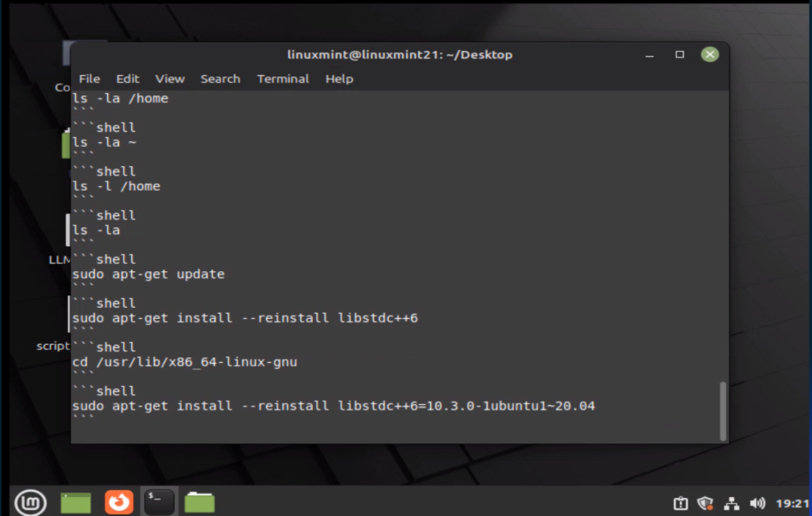Open the Help menu
Viewport: 812px width, 516px height.
339,79
